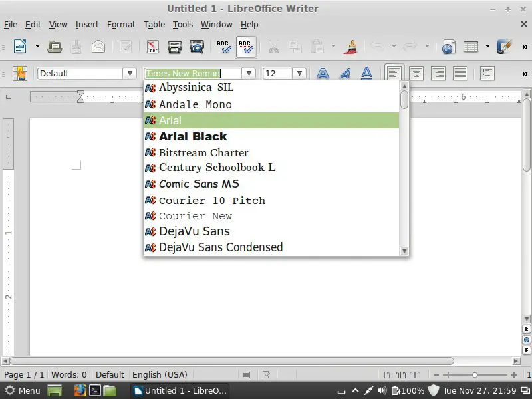Open the View menu
Image resolution: width=532 pixels, height=399 pixels.
(58, 25)
